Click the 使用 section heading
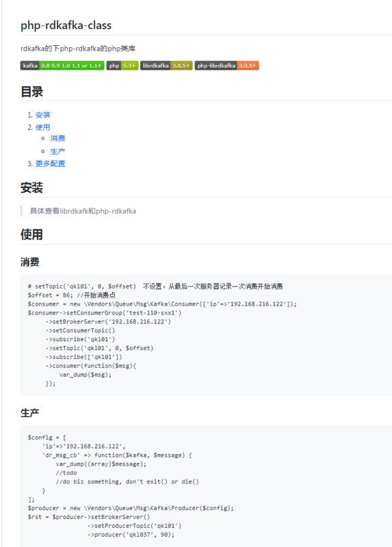Screen dimensions: 392x547 point(31,235)
